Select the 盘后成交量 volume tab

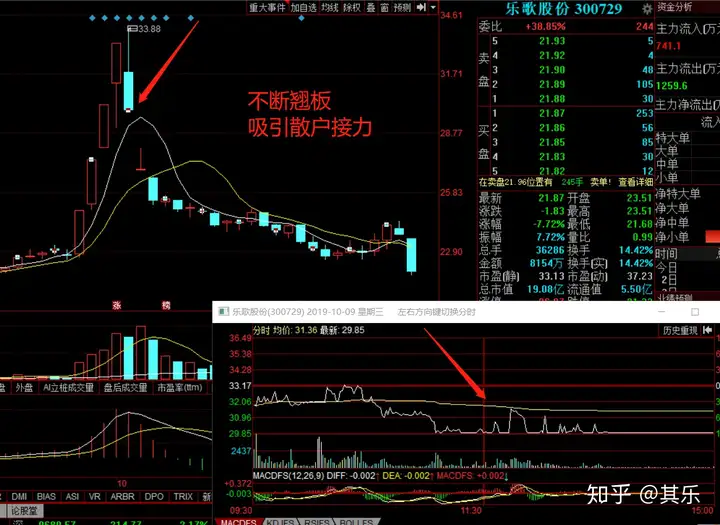125,388
